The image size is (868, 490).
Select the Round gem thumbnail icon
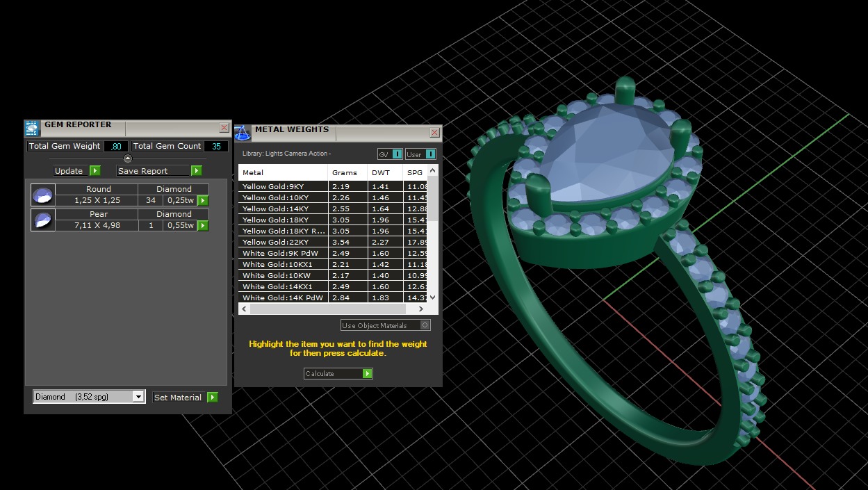point(42,195)
